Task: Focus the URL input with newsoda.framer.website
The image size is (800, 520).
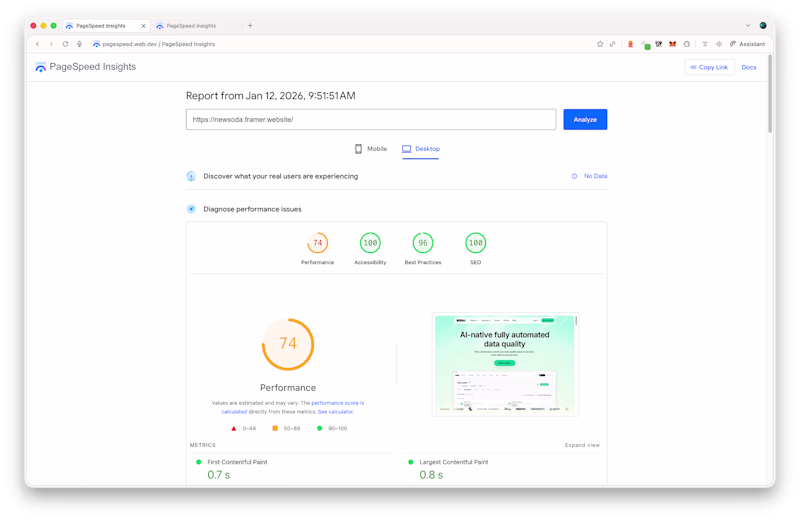Action: point(371,119)
